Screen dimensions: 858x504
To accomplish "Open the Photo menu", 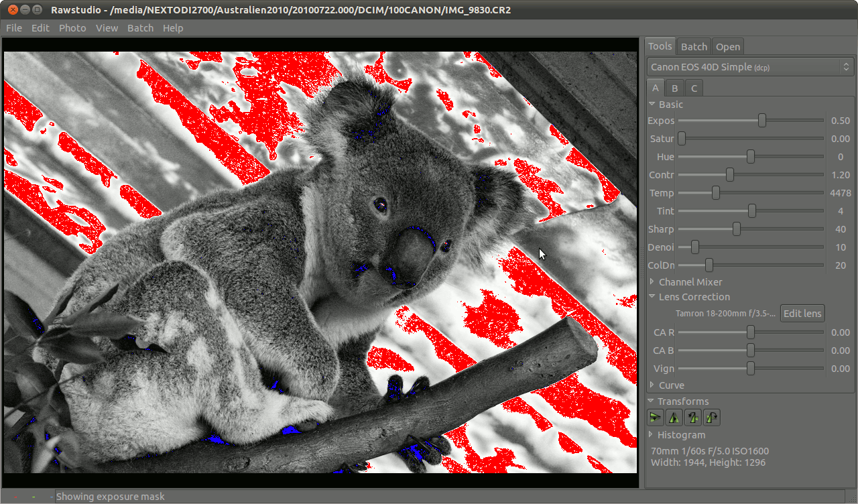I will (72, 28).
